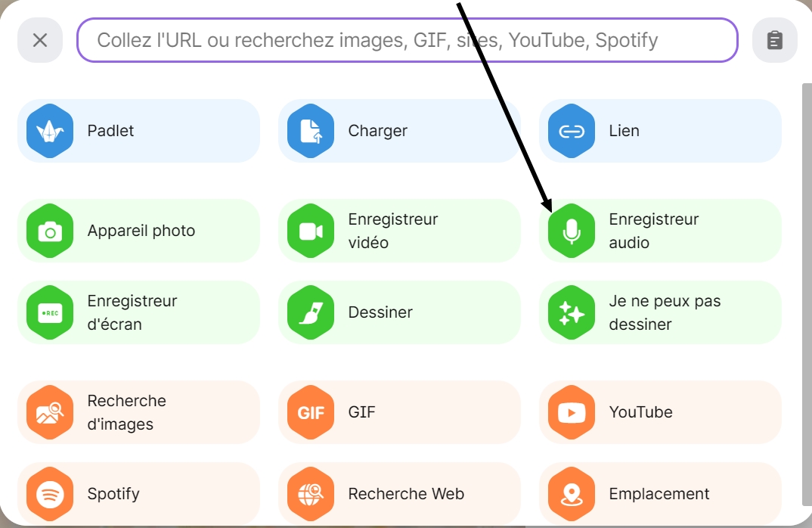Paste from clipboard using the clipboard icon
Viewport: 812px width, 528px height.
[775, 40]
